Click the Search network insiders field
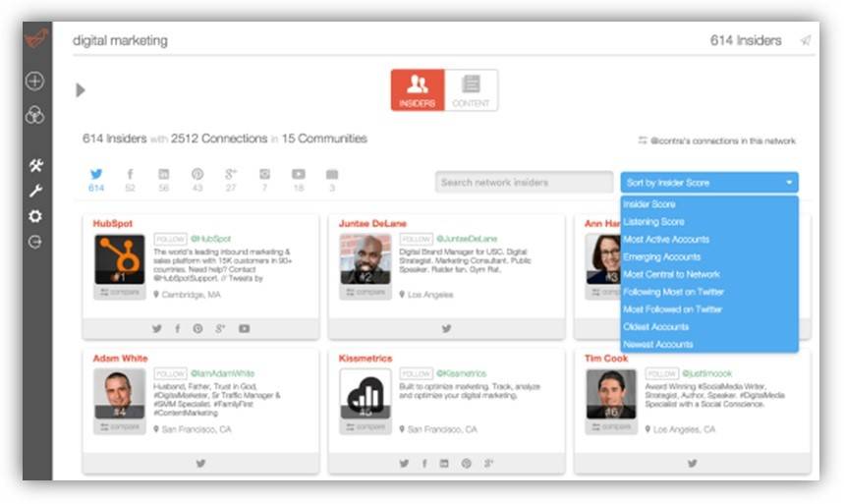The image size is (844, 504). [525, 182]
